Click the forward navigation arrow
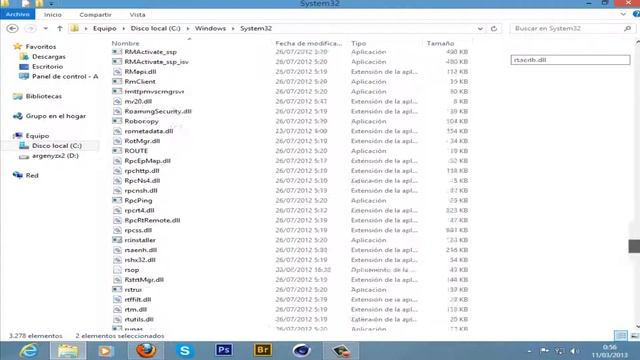The height and width of the screenshot is (360, 640). click(30, 29)
